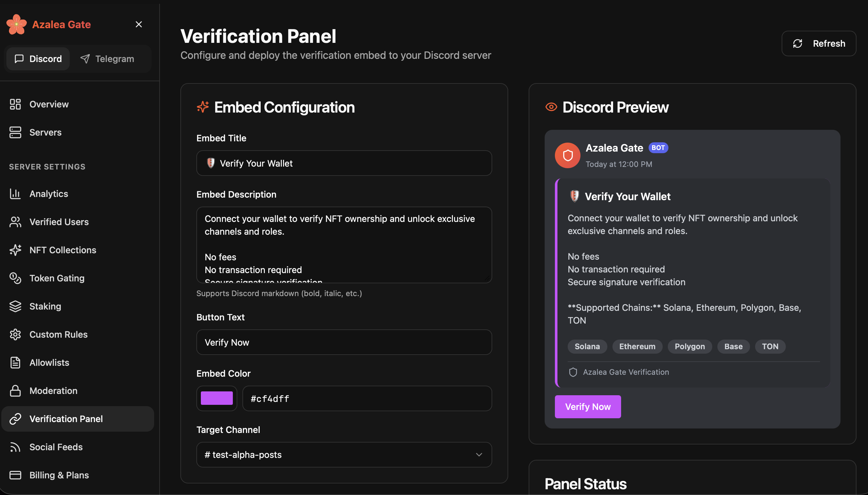This screenshot has height=495, width=868.
Task: Edit the Embed Title field
Action: click(x=344, y=163)
